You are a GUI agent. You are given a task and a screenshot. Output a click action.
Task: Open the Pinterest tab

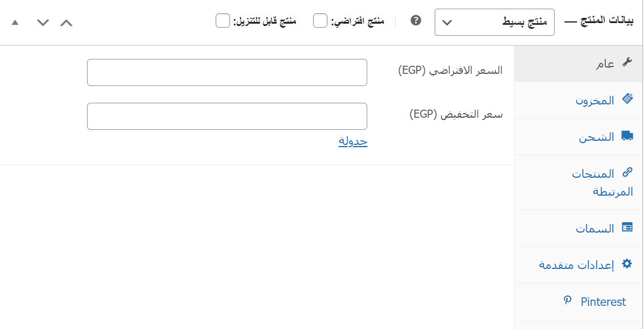pos(603,302)
